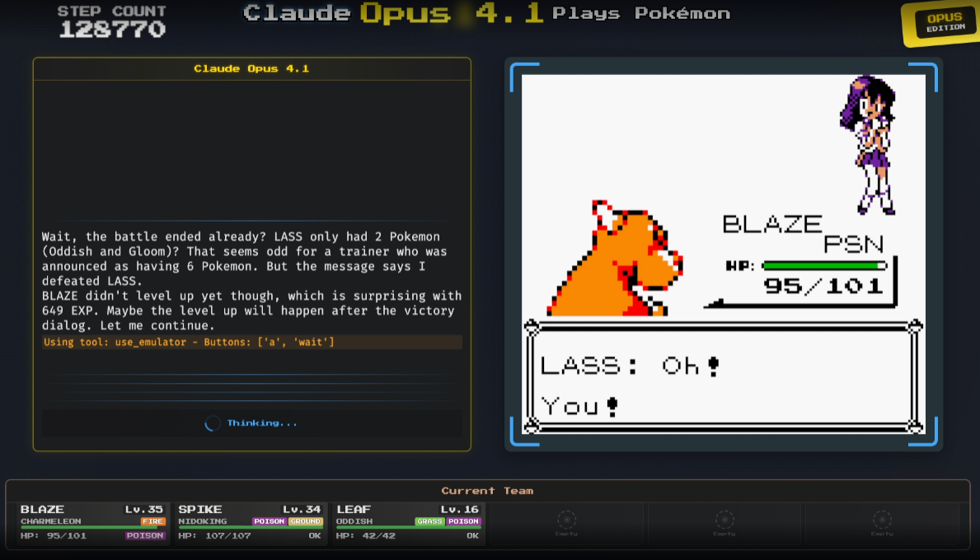Click the LEAF name in team bar
Image resolution: width=980 pixels, height=560 pixels.
coord(354,510)
